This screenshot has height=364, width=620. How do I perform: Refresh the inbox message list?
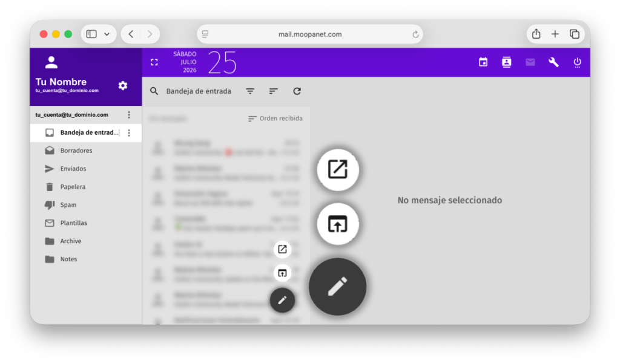pyautogui.click(x=297, y=91)
